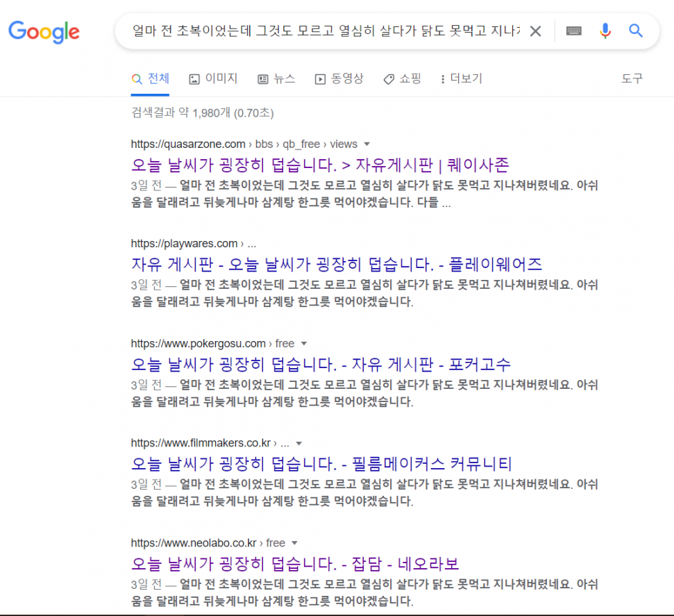This screenshot has width=674, height=616.
Task: Click the snippet text under quasarzone result
Action: click(364, 194)
